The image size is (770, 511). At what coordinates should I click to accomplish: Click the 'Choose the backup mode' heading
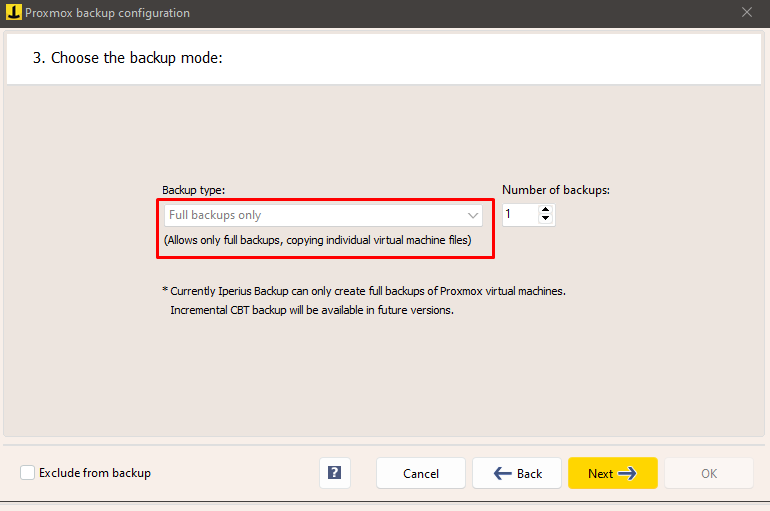point(127,58)
